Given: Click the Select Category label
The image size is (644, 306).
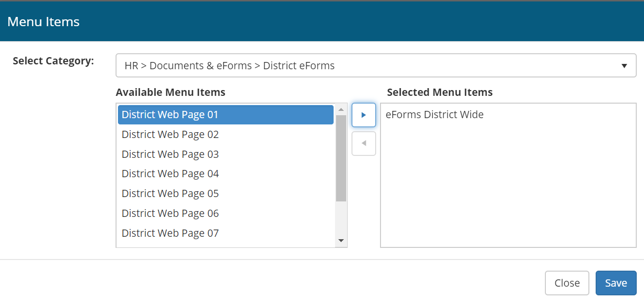Looking at the screenshot, I should point(53,61).
